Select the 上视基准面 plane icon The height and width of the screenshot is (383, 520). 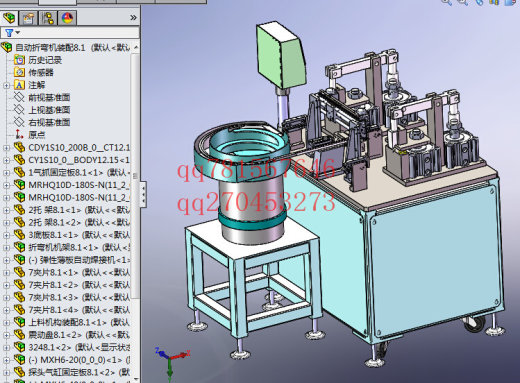click(19, 110)
